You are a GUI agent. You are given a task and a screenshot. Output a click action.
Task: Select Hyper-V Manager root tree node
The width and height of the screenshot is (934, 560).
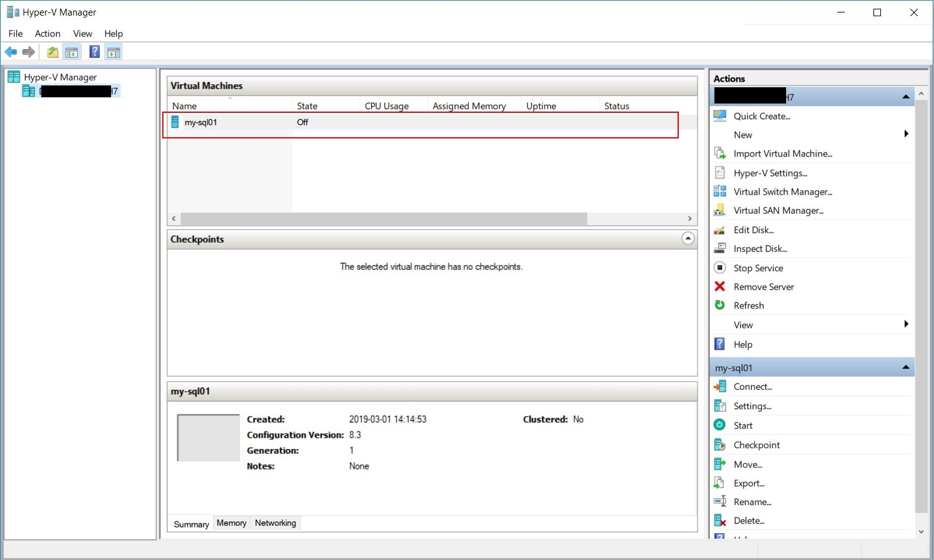[x=61, y=77]
